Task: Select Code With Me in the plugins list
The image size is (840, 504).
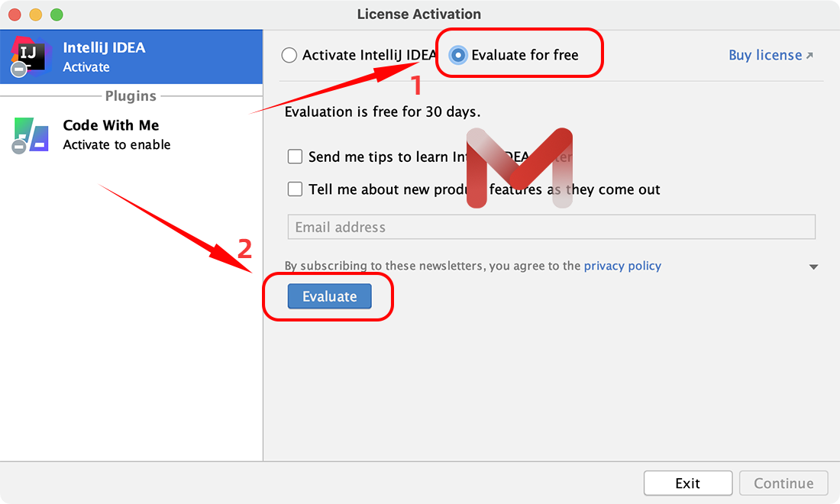Action: 131,135
